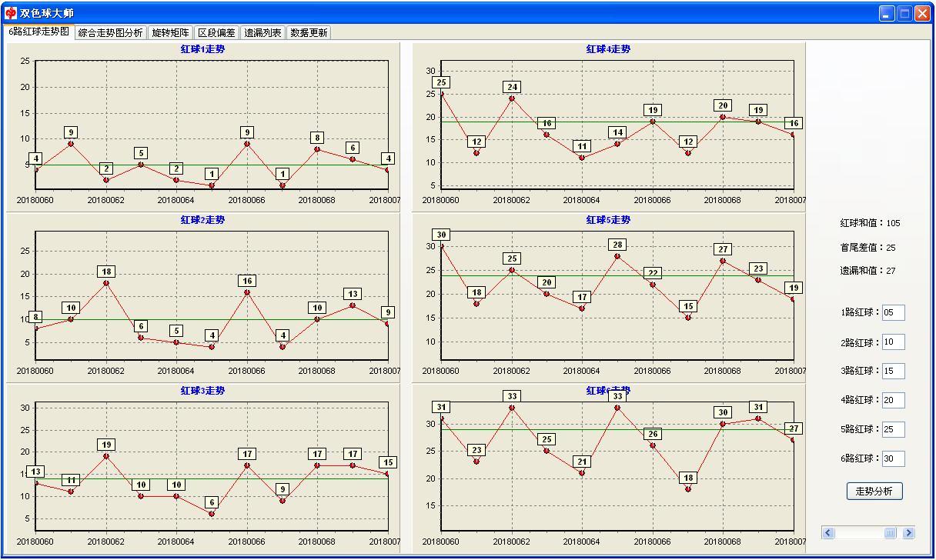Screen dimensions: 936x560
Task: Click data label 27 in 红球5走势 chart
Action: 723,249
